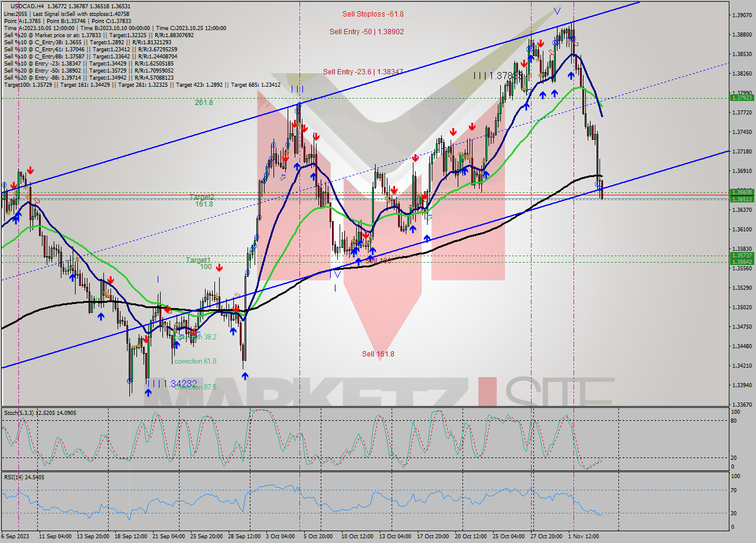Screen dimensions: 756x543
Task: Click the '1 Nov 12:00' time axis label
Action: point(584,537)
